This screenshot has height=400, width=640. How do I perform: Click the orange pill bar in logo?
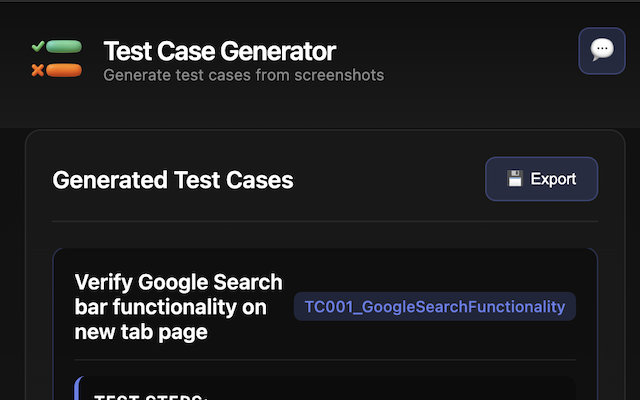(65, 70)
